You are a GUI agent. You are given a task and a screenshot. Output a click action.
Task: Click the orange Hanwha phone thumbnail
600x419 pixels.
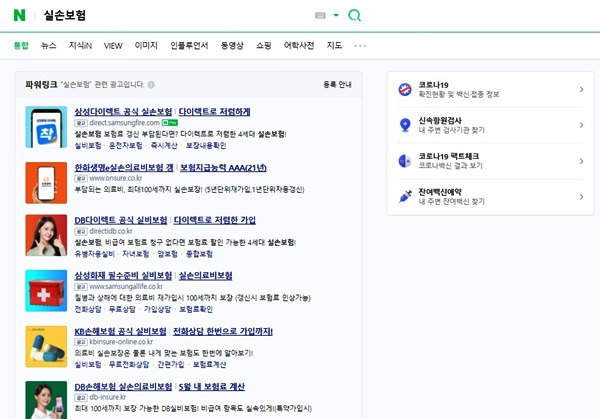(46, 183)
